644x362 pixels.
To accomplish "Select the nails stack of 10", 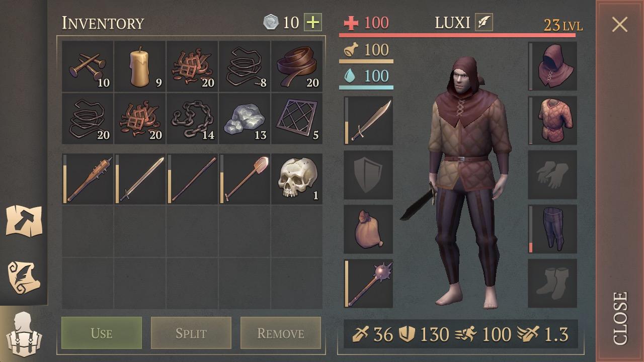I will click(88, 66).
